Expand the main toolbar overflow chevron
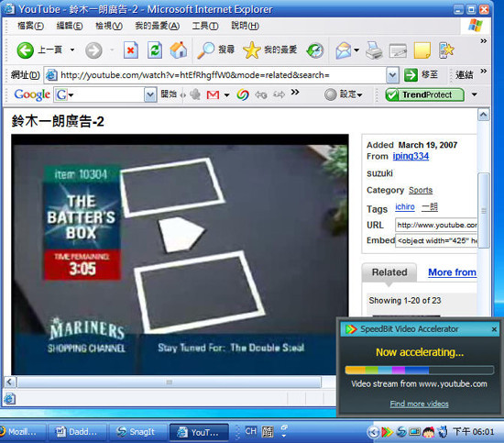The image size is (504, 443). [483, 41]
